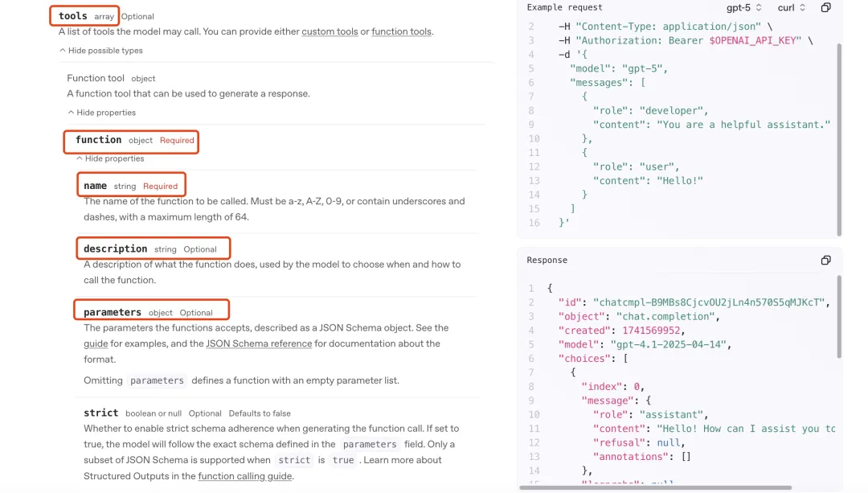Open the 'function calling guide' link
Image resolution: width=868 pixels, height=493 pixels.
pyautogui.click(x=244, y=476)
